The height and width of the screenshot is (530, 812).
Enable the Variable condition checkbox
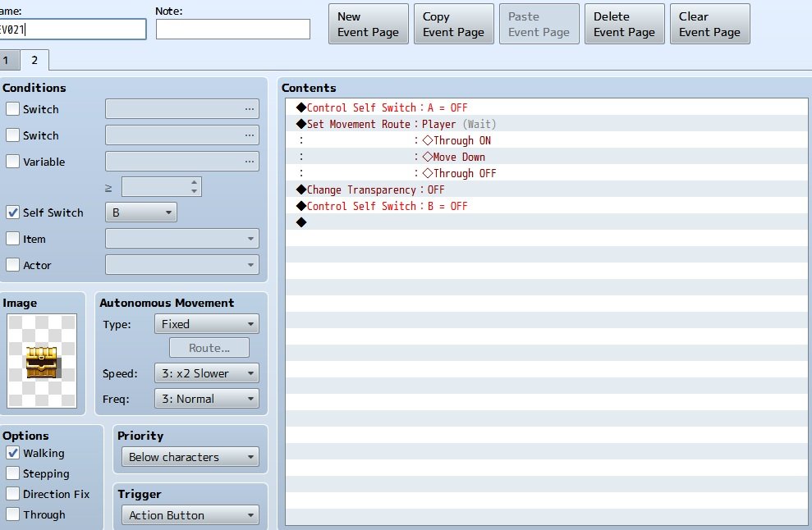coord(12,162)
